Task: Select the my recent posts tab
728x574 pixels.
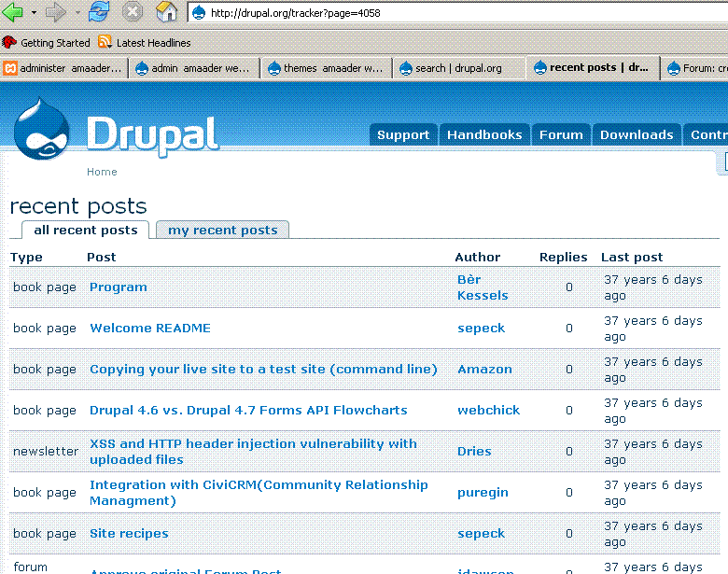Action: point(222,230)
